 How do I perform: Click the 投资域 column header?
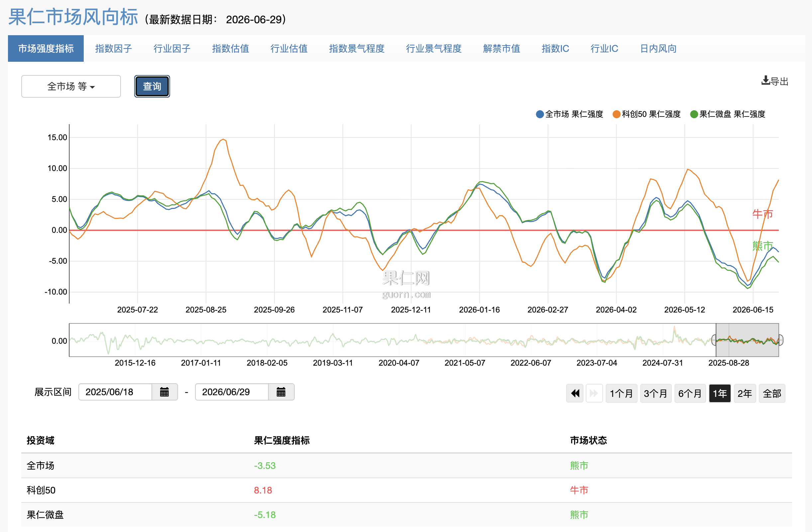pos(40,440)
